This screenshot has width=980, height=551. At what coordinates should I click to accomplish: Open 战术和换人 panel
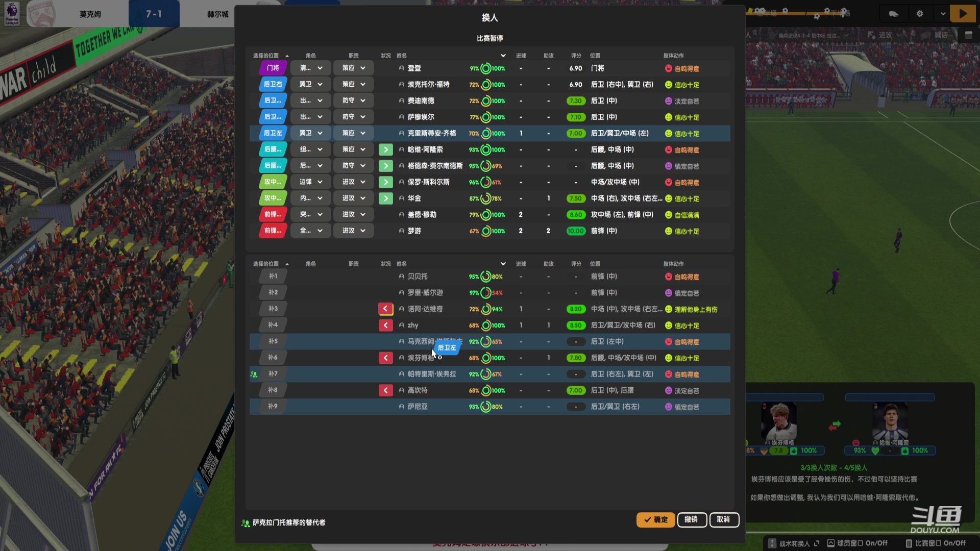pos(794,543)
